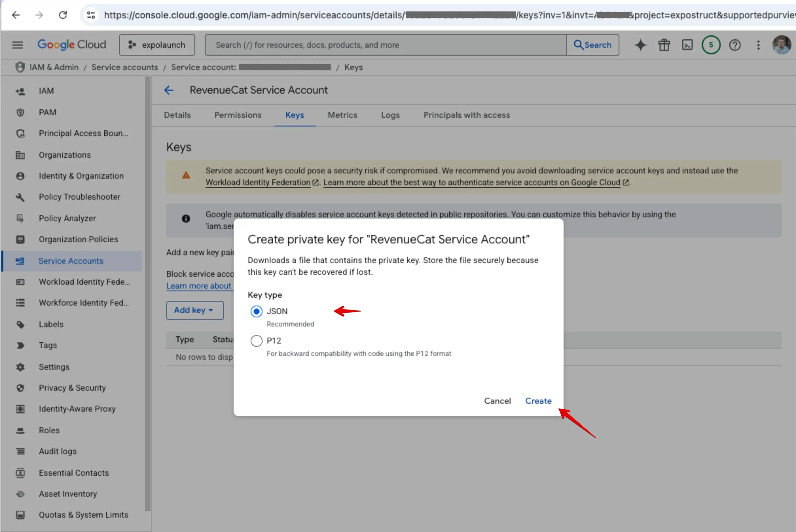
Task: Open best way to authenticate service accounts link
Action: (472, 183)
